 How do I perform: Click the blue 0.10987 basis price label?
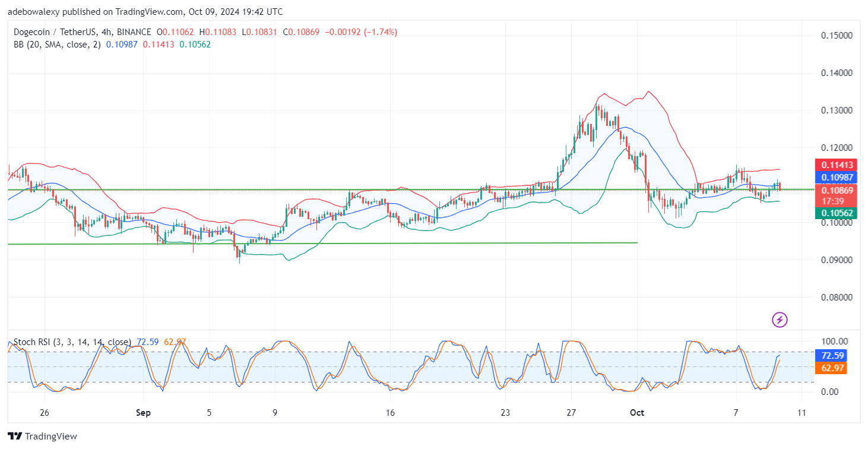pyautogui.click(x=837, y=177)
